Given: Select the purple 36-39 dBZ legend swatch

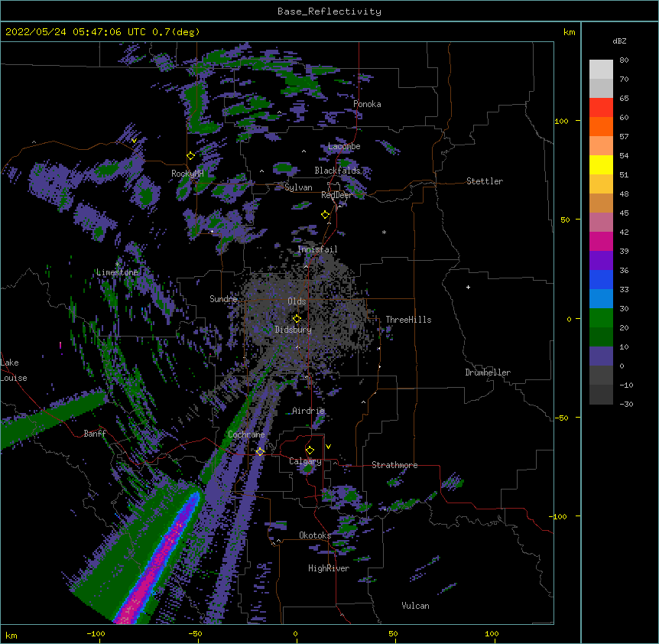Looking at the screenshot, I should click(x=601, y=261).
